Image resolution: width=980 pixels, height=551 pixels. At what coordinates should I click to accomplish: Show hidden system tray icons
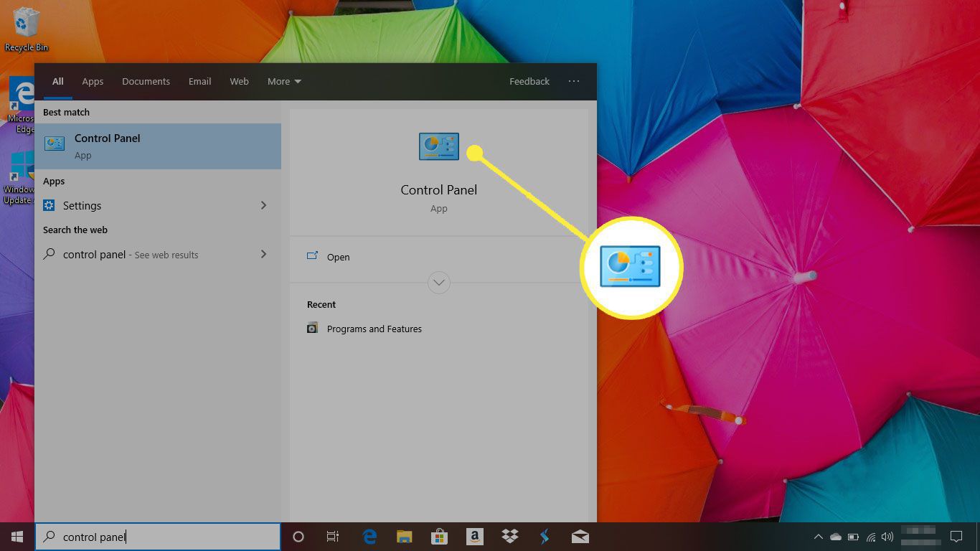coord(818,537)
